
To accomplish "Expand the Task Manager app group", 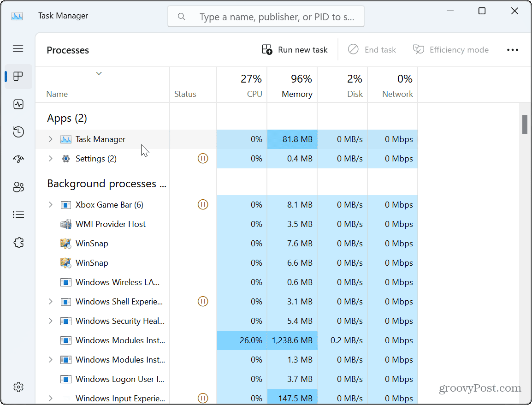I will [x=51, y=139].
